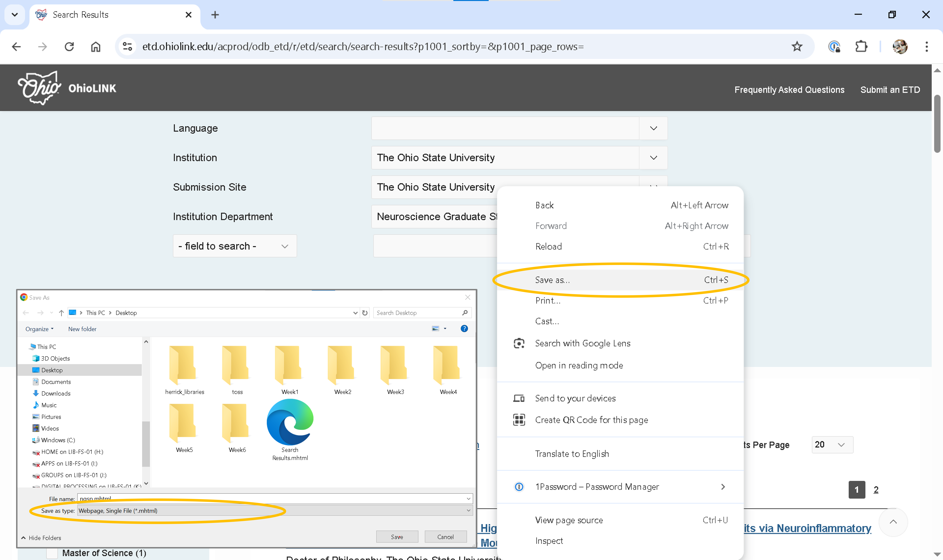Viewport: 943px width, 560px height.
Task: Bookmark the page with the star icon
Action: (x=797, y=46)
